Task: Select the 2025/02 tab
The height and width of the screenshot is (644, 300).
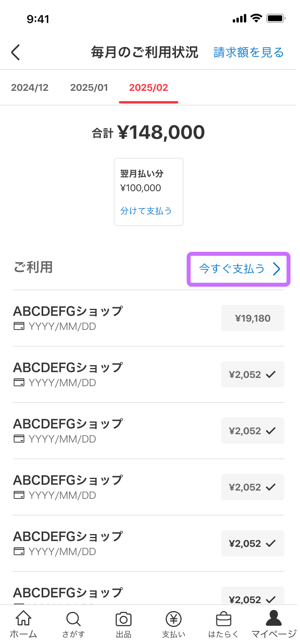Action: pyautogui.click(x=149, y=88)
